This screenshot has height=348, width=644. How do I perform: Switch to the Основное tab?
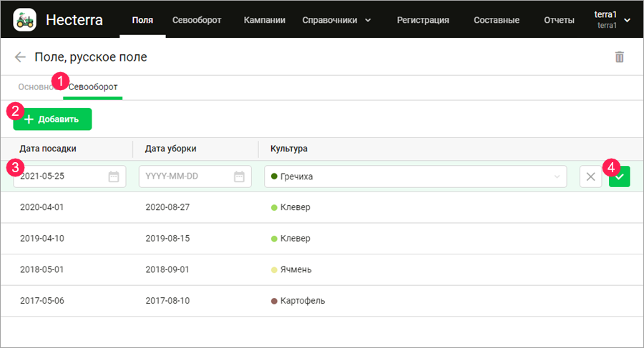point(34,87)
